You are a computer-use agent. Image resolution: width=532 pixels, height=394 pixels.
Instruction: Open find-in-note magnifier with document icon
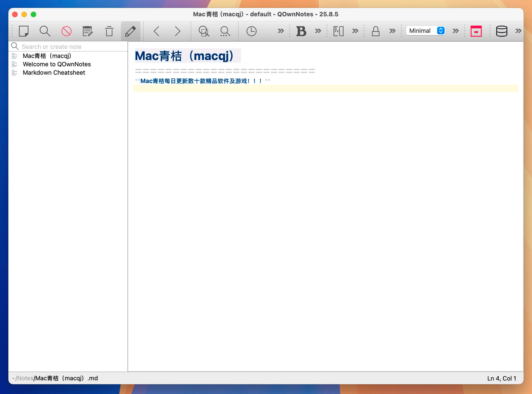[x=204, y=31]
